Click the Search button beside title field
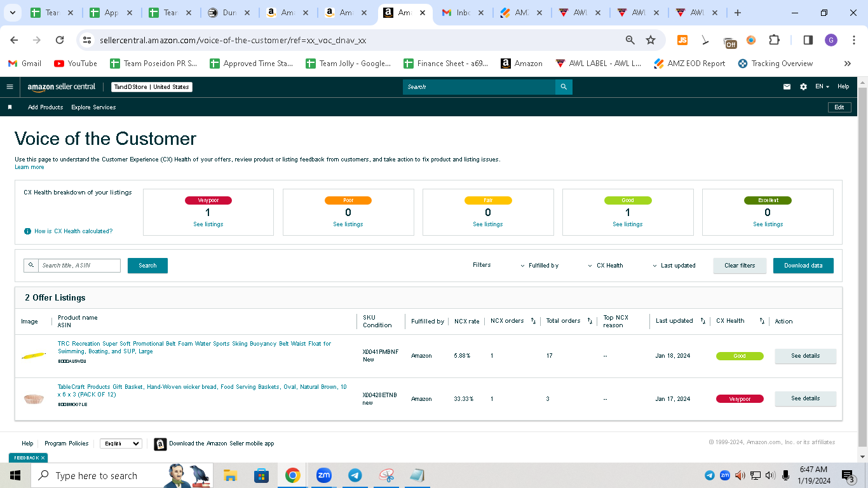868x488 pixels. [147, 266]
